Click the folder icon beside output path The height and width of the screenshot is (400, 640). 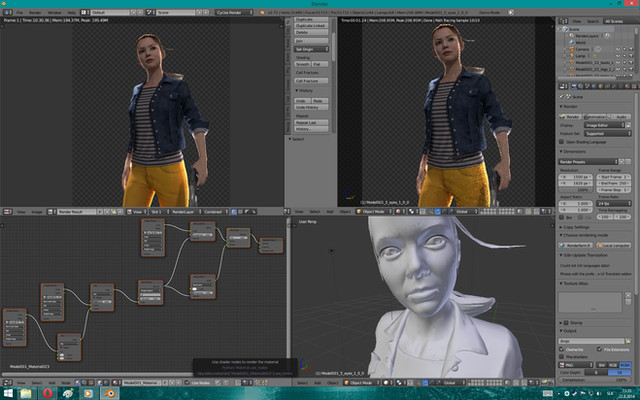pyautogui.click(x=628, y=342)
